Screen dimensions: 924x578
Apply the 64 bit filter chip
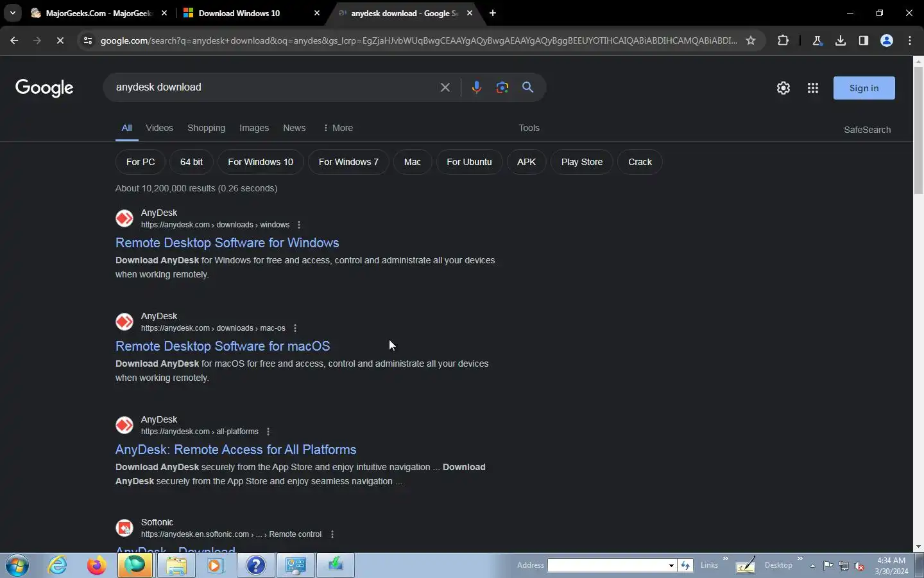(x=191, y=162)
